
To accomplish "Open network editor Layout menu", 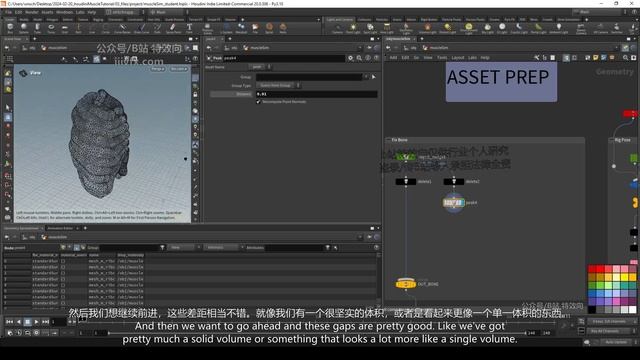I will pos(458,58).
